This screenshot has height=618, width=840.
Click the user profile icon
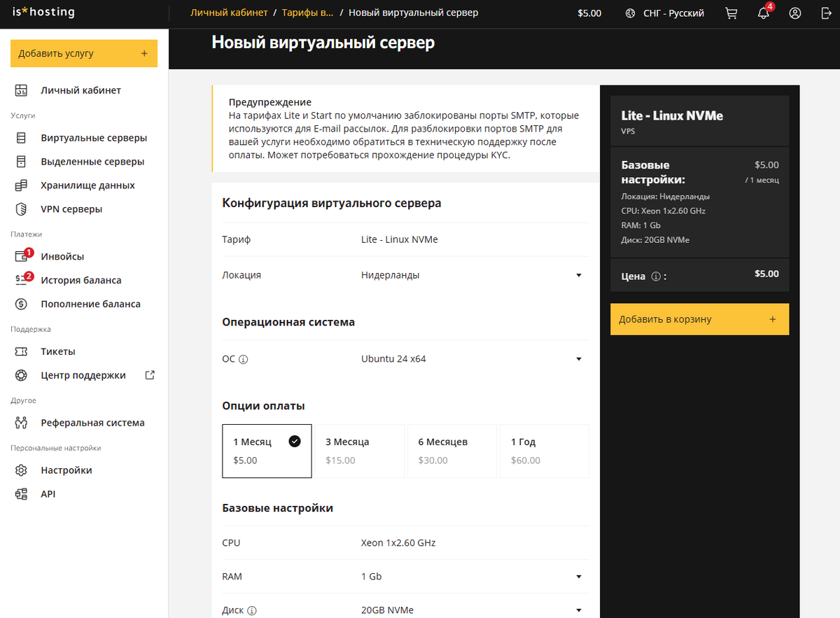[794, 13]
